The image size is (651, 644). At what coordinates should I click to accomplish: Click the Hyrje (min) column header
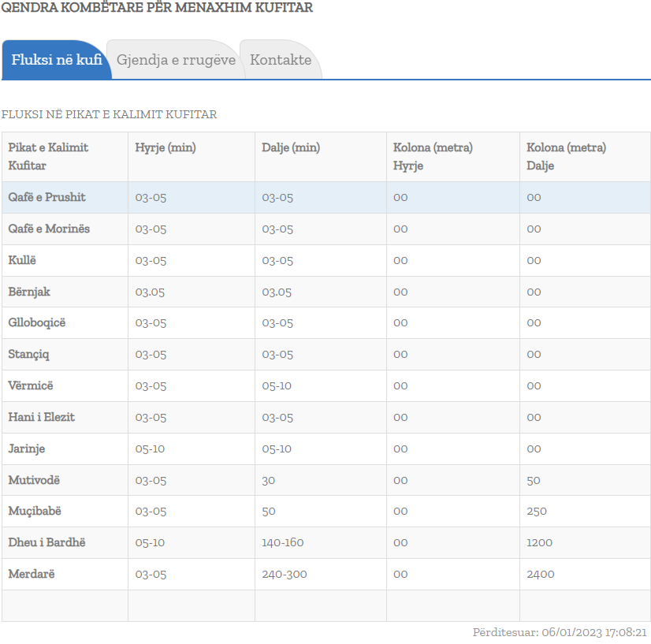[166, 147]
